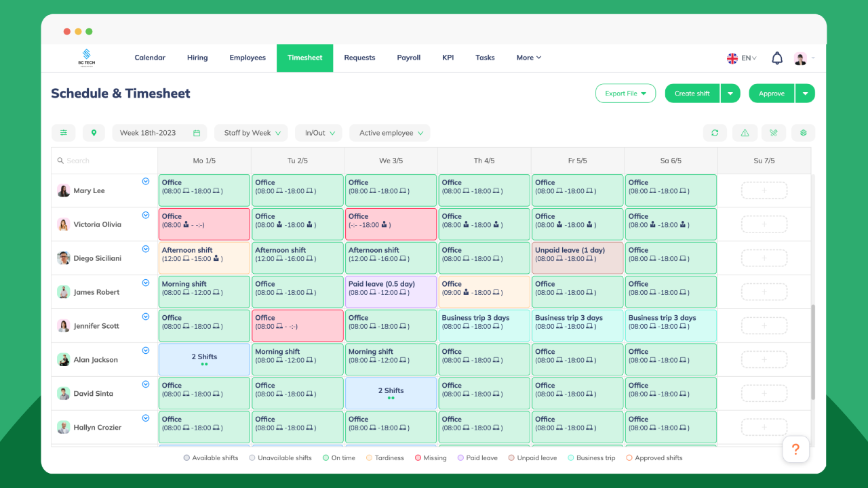The width and height of the screenshot is (868, 488).
Task: Open the filter sliders icon
Action: (x=64, y=133)
